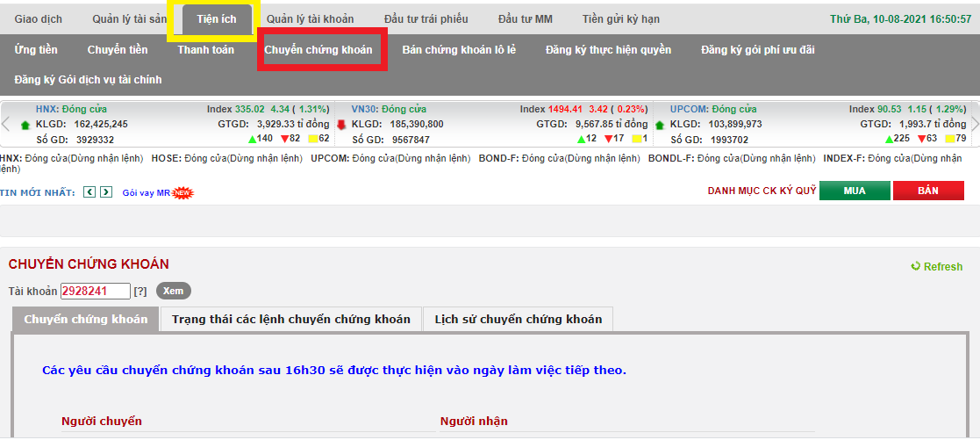980x440 pixels.
Task: Open Bán chứng khoán lô lẻ
Action: click(459, 49)
